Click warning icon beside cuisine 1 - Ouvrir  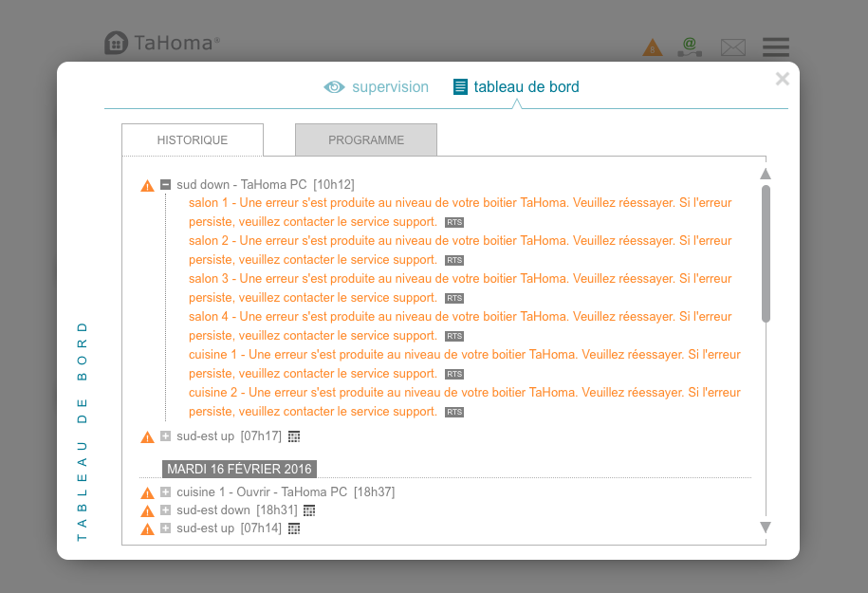click(147, 492)
